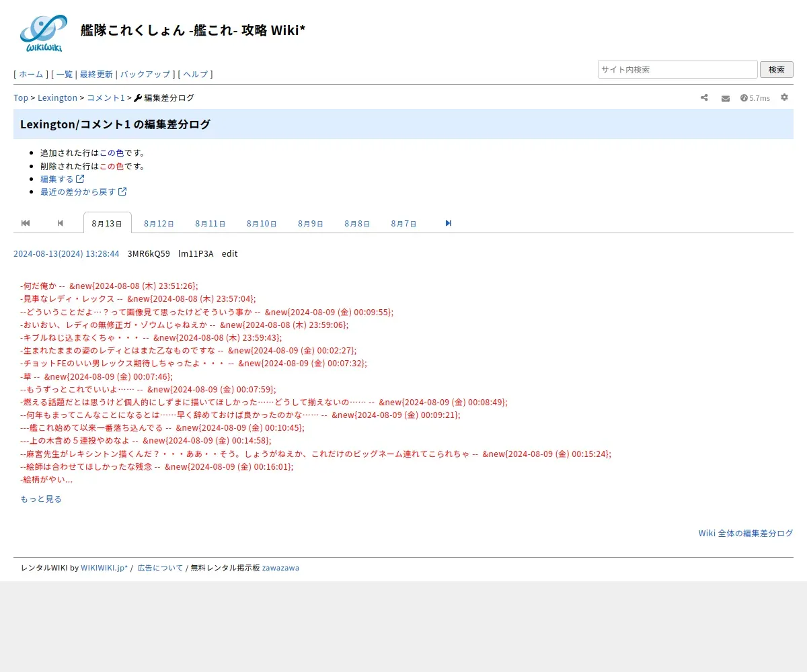
Task: Switch to the 8月11日 tab
Action: tap(210, 224)
